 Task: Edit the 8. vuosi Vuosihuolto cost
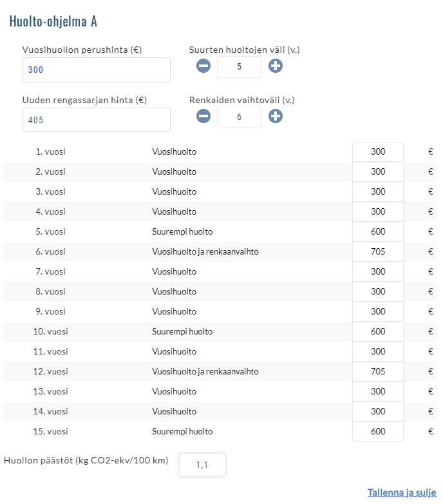click(x=378, y=292)
